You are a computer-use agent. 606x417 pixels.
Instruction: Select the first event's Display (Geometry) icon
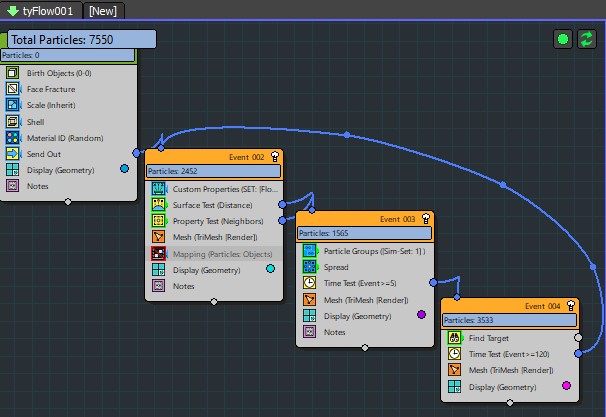pos(12,170)
